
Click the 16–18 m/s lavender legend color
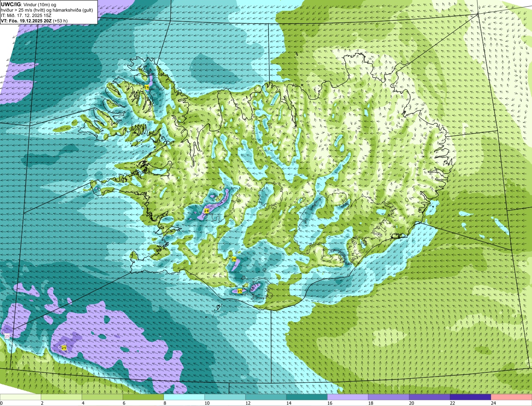348,397
